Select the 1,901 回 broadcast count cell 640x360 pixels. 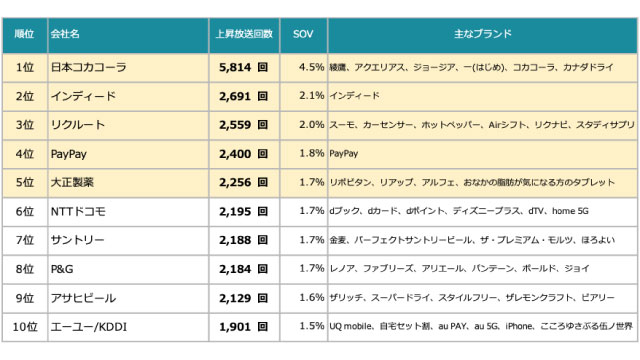(244, 327)
